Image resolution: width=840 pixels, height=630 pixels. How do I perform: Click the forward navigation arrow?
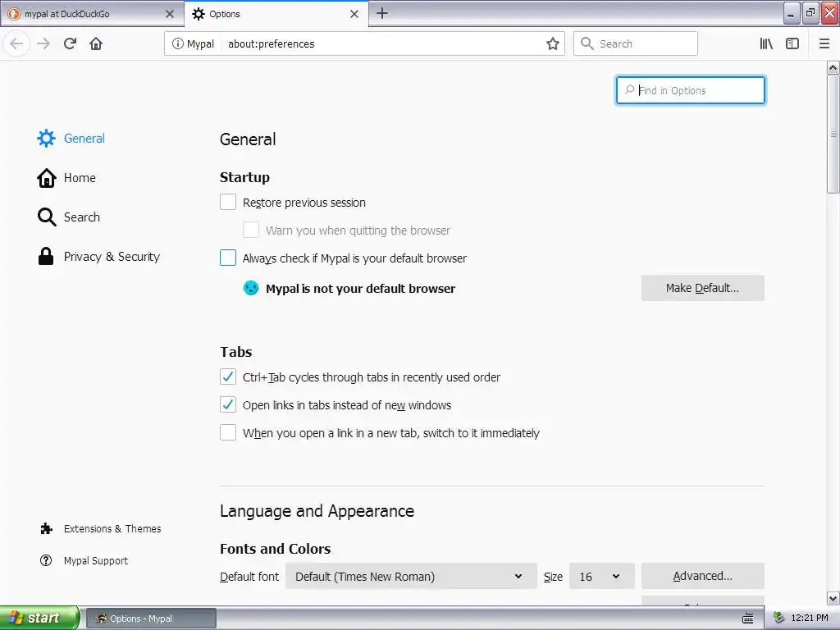(43, 43)
